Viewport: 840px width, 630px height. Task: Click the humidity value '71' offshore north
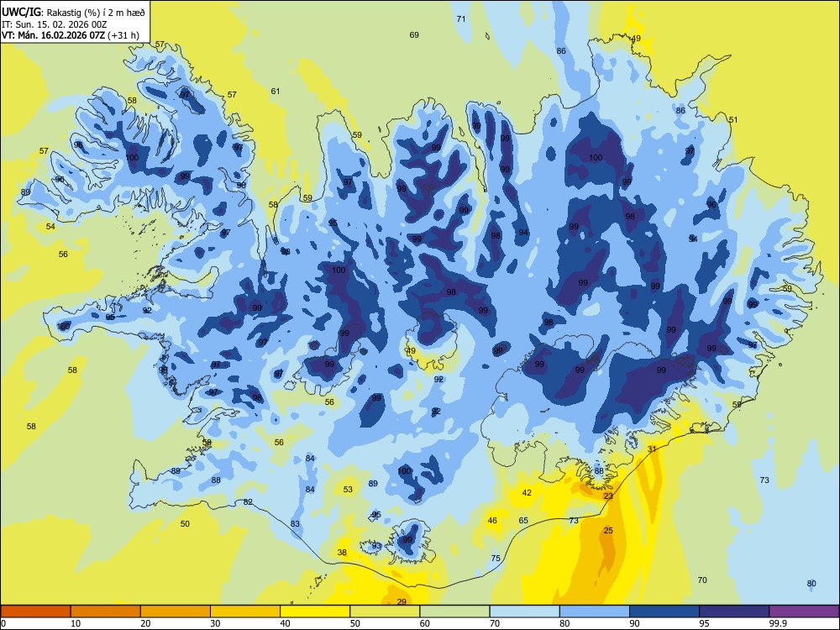coord(460,18)
